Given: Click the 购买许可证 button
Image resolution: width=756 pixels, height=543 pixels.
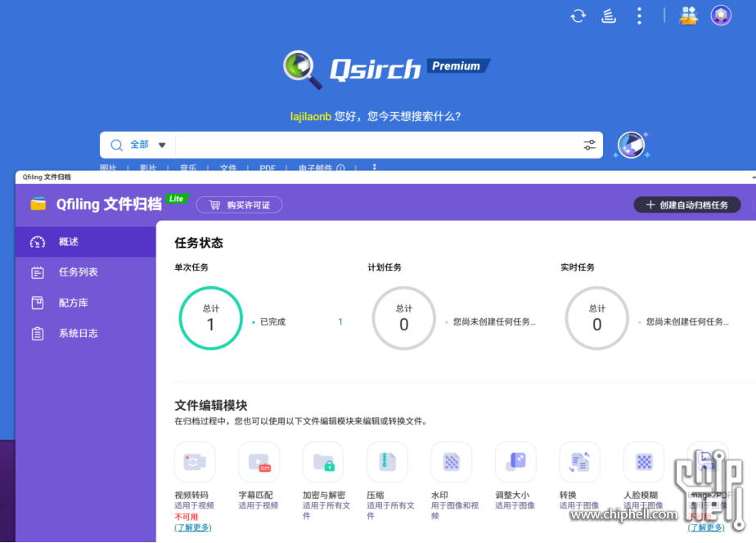Looking at the screenshot, I should pos(239,205).
